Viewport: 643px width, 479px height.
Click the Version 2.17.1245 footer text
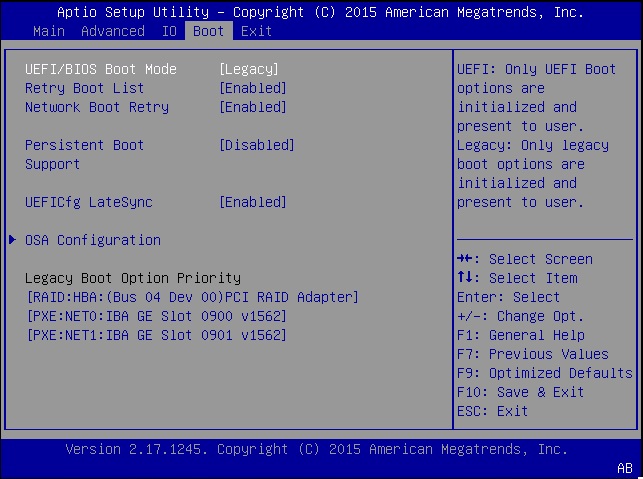(317, 449)
